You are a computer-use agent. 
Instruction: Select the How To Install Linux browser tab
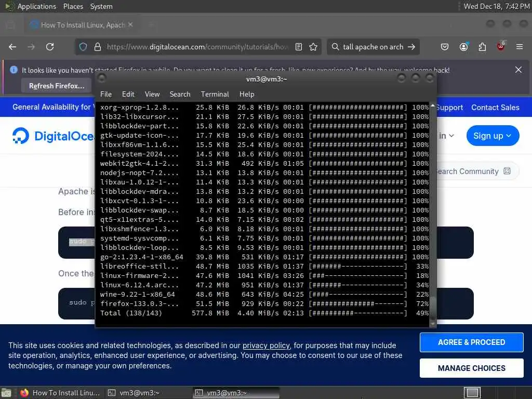[82, 25]
